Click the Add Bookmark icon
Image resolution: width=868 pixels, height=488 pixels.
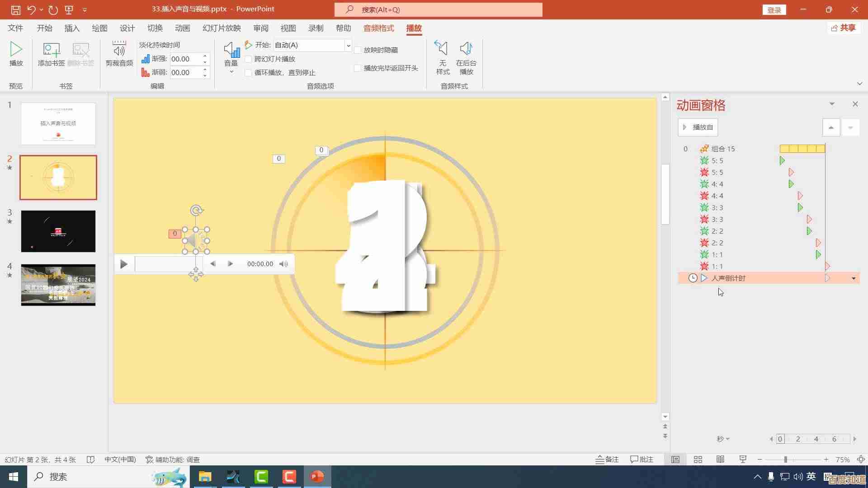pyautogui.click(x=51, y=54)
